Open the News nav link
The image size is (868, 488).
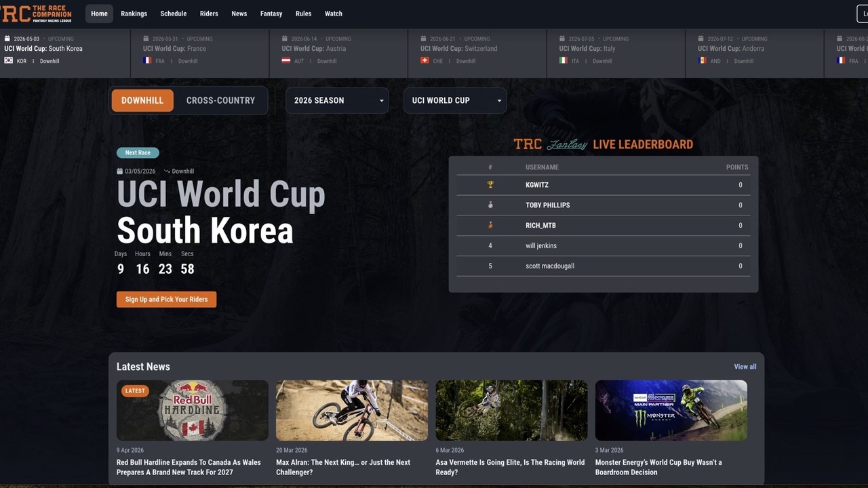[239, 14]
